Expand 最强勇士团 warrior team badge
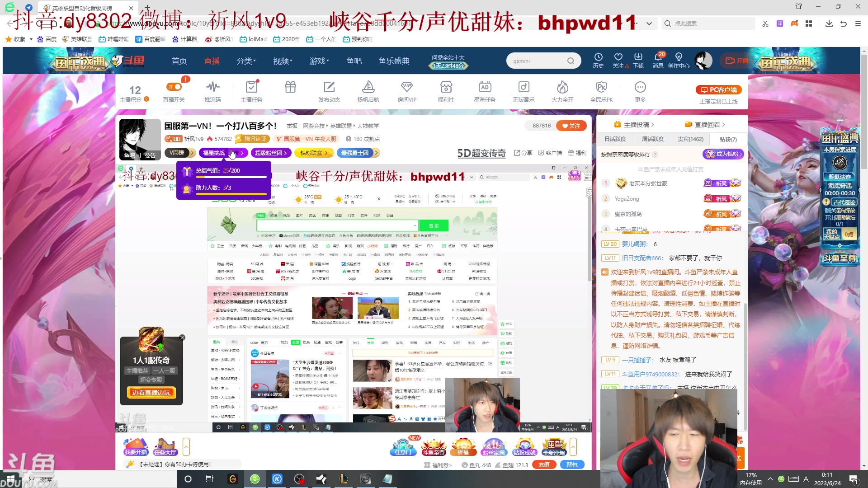 357,153
